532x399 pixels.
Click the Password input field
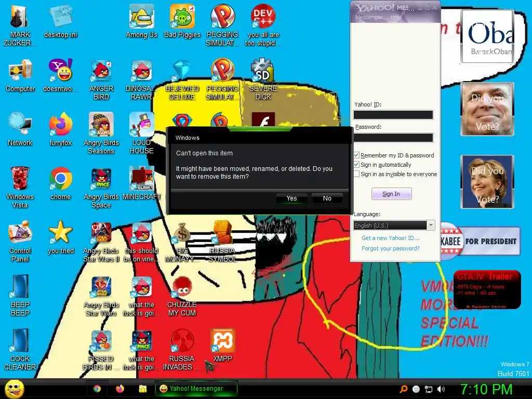[393, 137]
